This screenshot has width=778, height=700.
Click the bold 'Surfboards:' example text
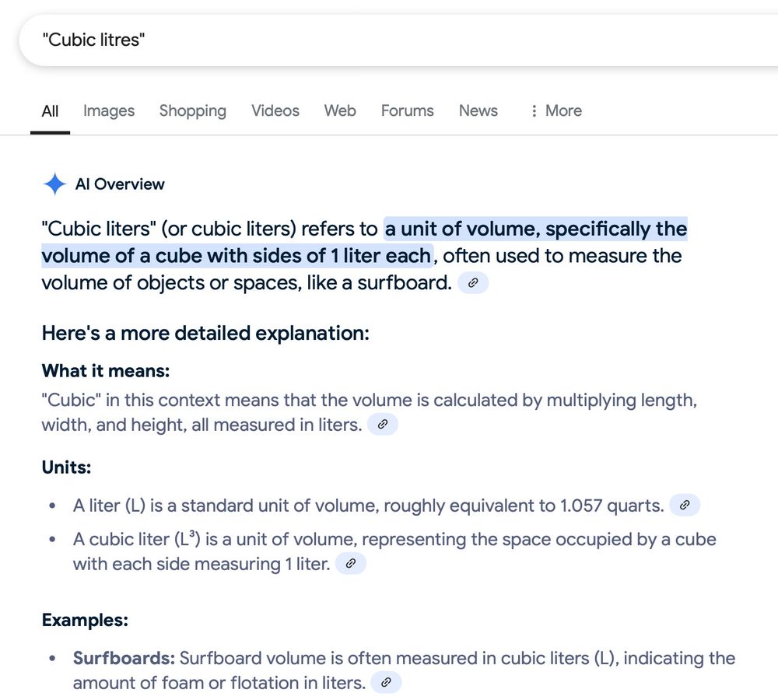pyautogui.click(x=124, y=658)
